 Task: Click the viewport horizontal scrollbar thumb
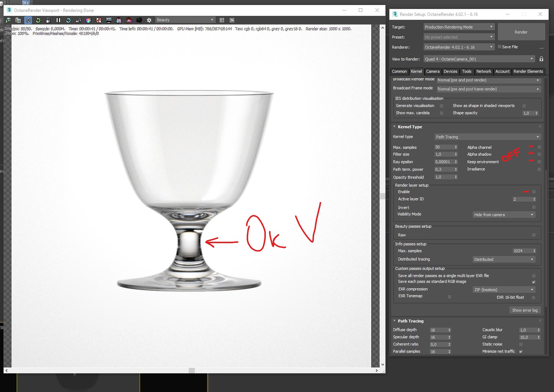click(x=192, y=370)
